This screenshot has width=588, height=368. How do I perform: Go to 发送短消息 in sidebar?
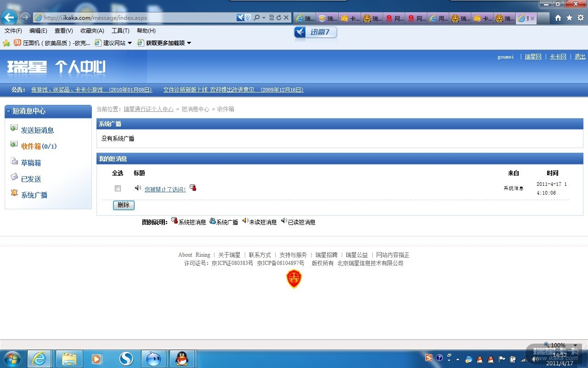click(37, 130)
